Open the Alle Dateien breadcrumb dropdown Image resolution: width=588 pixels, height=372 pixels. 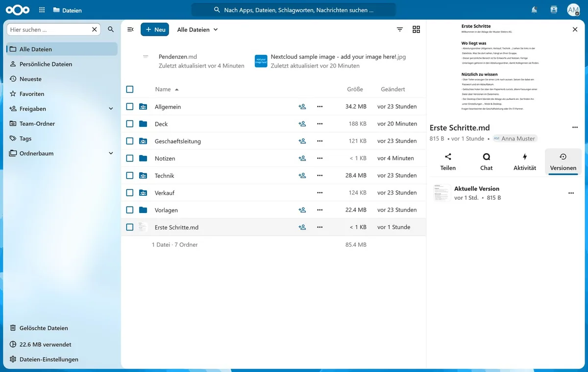[x=197, y=29]
